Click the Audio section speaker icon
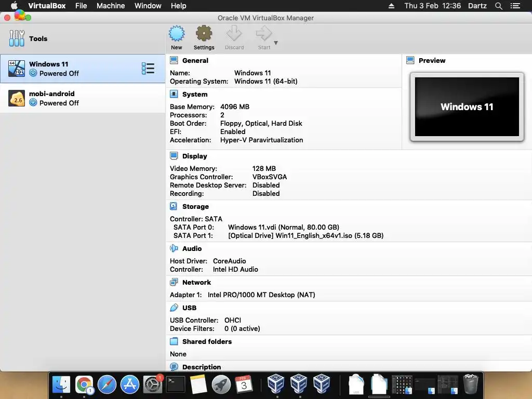Viewport: 532px width, 399px height. click(174, 248)
